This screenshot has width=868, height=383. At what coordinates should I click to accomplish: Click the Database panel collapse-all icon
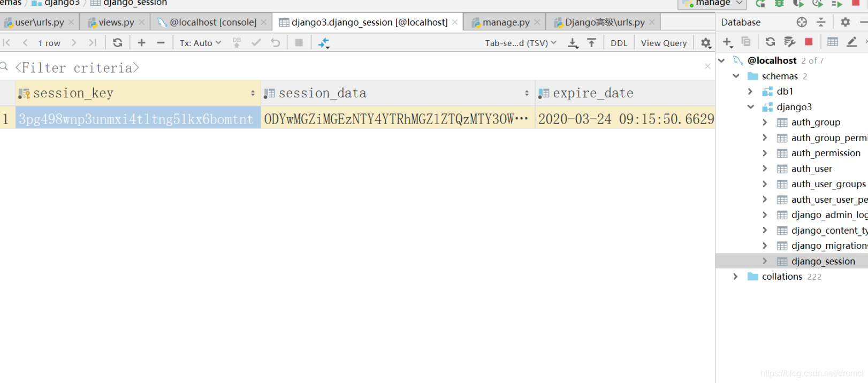coord(821,22)
